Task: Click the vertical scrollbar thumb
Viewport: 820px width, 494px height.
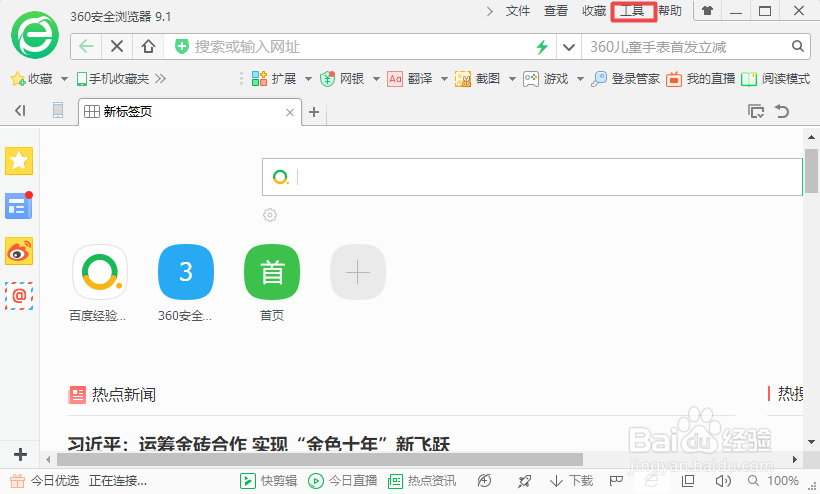Action: click(x=811, y=170)
